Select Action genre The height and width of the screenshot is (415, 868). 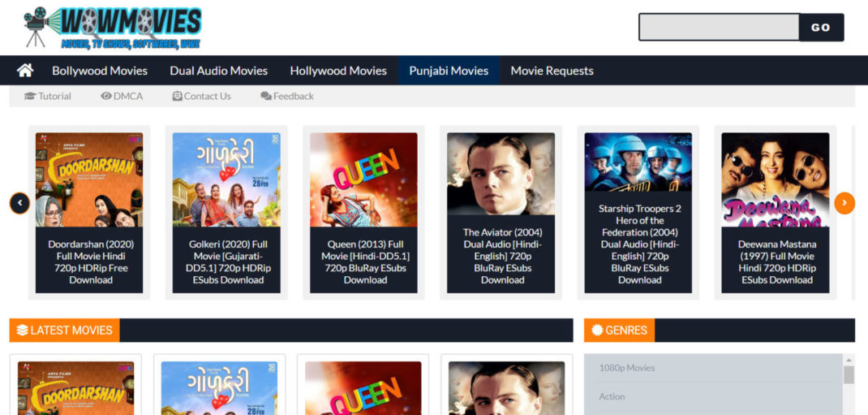click(612, 396)
